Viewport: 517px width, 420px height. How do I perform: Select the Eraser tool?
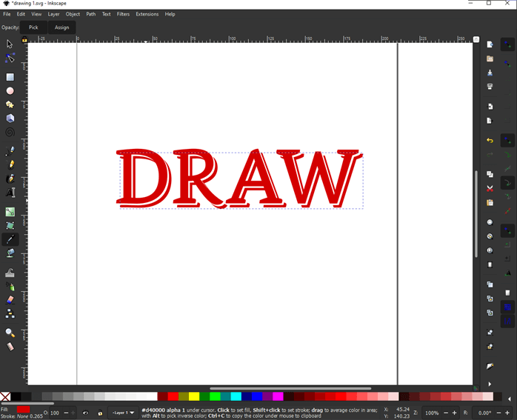(10, 300)
